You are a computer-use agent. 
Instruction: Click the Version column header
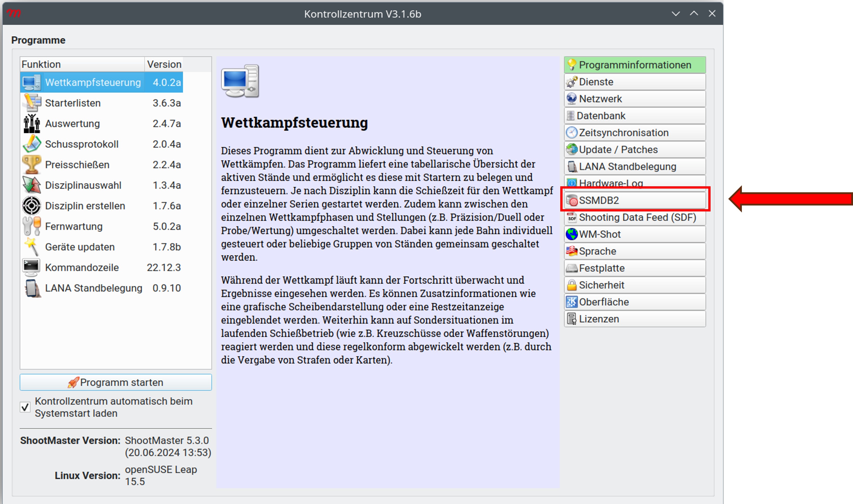click(x=164, y=64)
